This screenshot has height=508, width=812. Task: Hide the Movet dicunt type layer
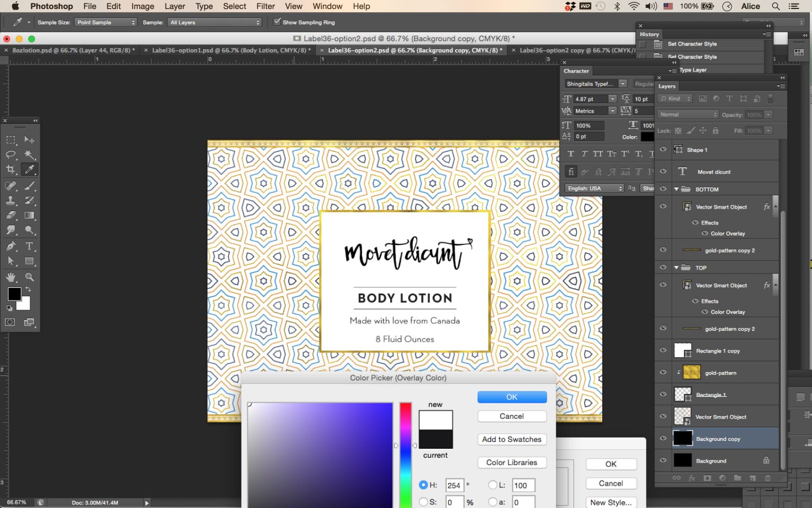[x=663, y=171]
